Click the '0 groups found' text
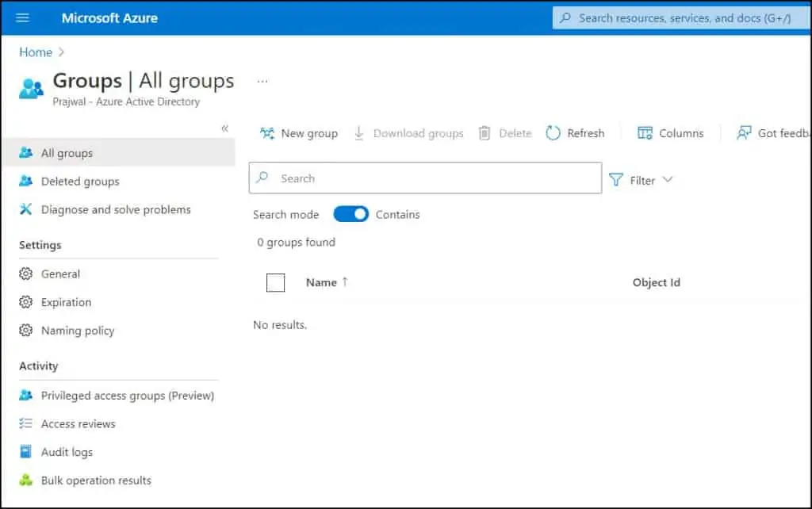The height and width of the screenshot is (509, 812). pos(297,242)
